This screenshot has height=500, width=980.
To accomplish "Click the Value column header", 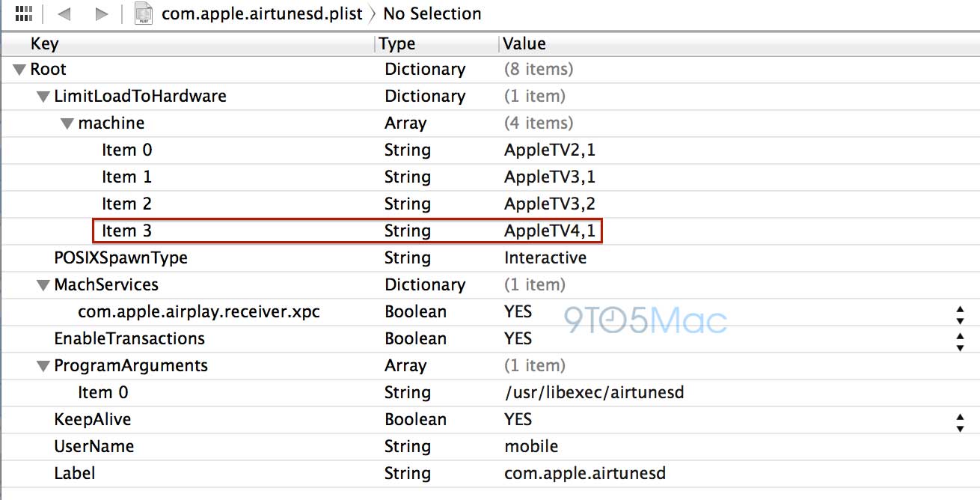I will click(x=524, y=44).
